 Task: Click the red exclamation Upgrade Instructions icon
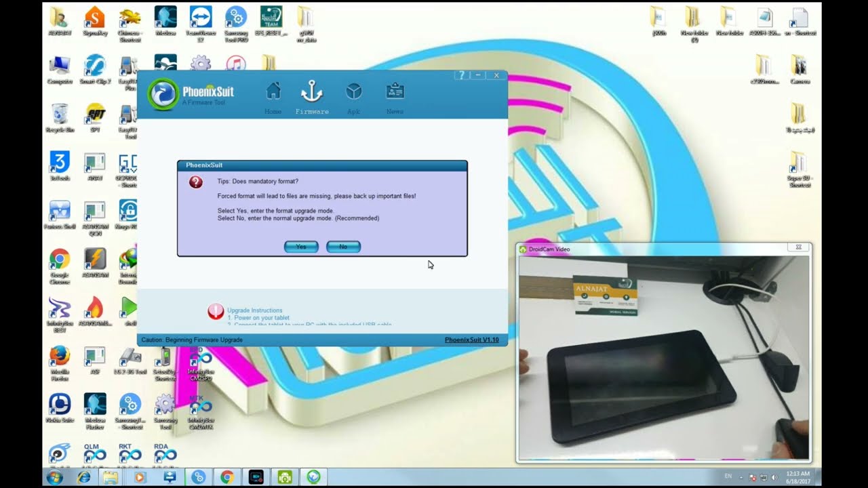point(216,311)
